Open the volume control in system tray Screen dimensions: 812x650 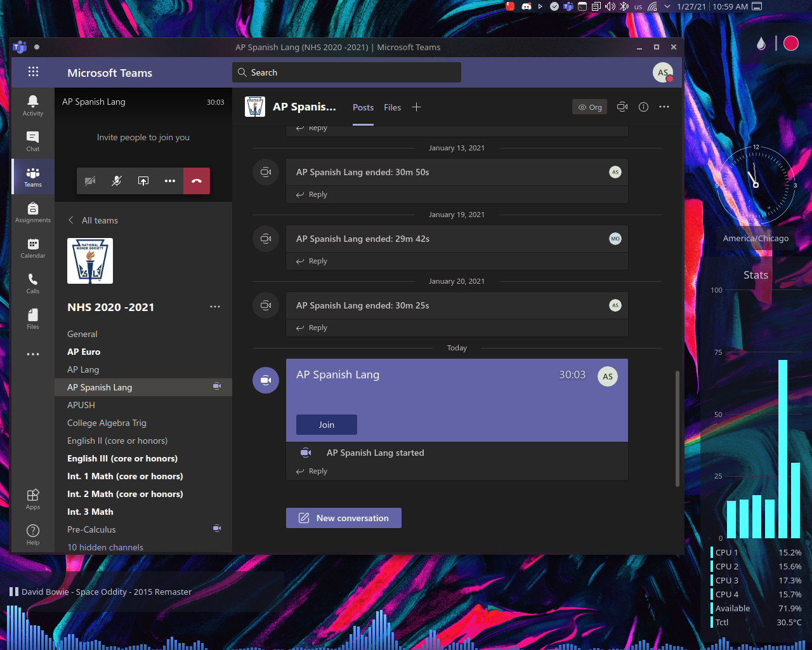[610, 6]
